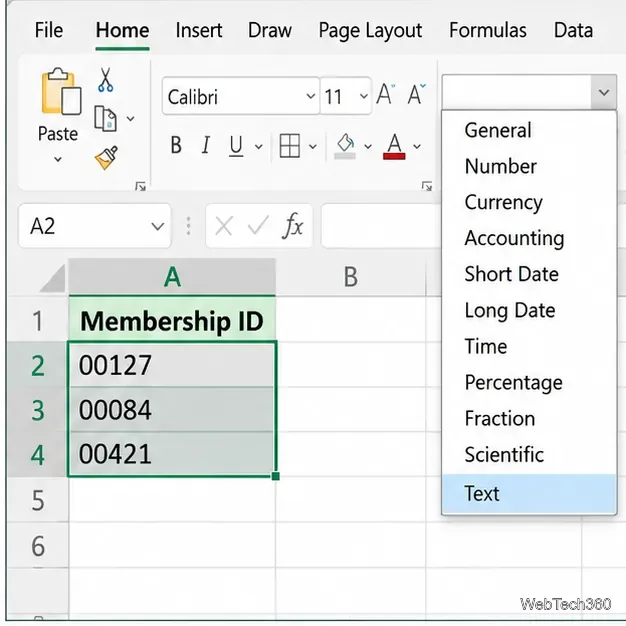Click cell containing 00084
626x626 pixels.
click(172, 410)
